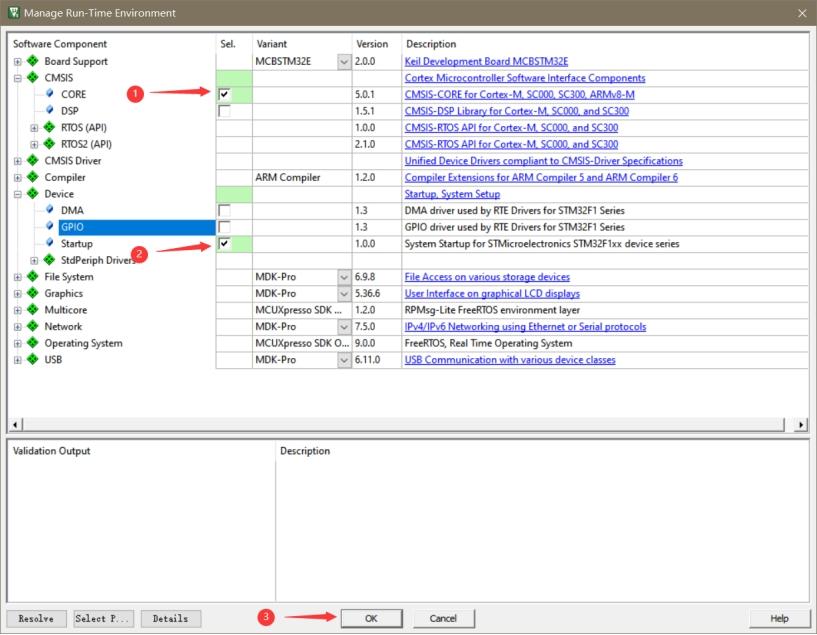Click the horizontal scrollbar track
The image size is (817, 635).
point(403,425)
